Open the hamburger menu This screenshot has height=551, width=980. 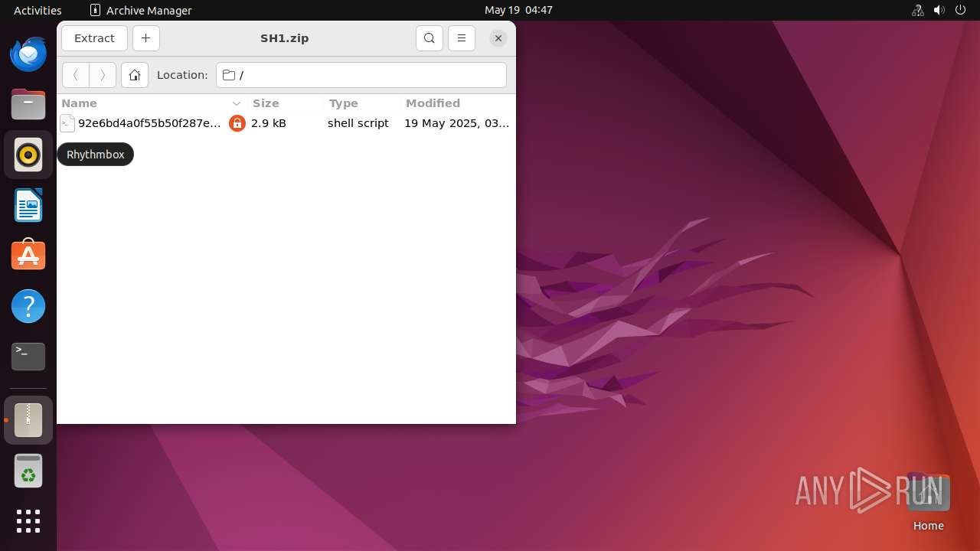(x=462, y=38)
